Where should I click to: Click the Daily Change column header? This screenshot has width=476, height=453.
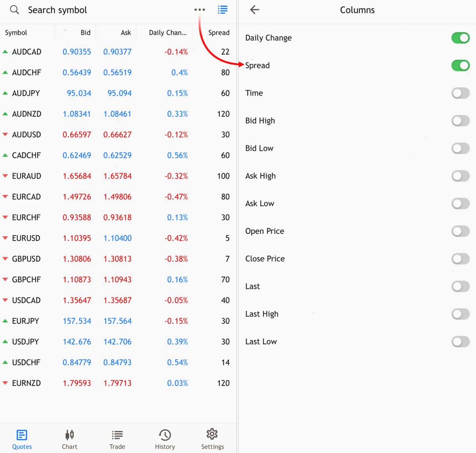point(168,32)
